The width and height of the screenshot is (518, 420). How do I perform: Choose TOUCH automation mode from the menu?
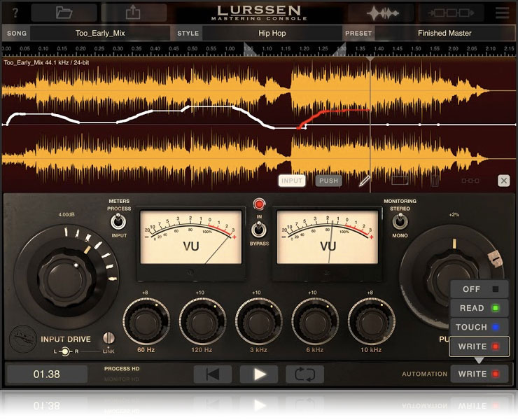[x=479, y=327]
